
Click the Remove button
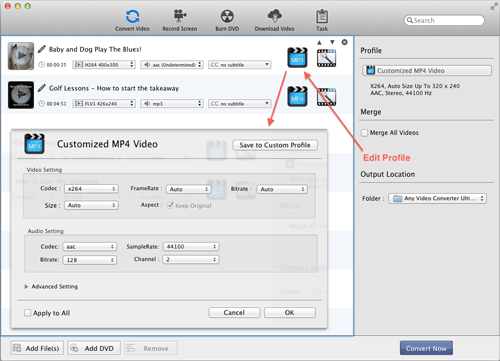click(x=151, y=348)
